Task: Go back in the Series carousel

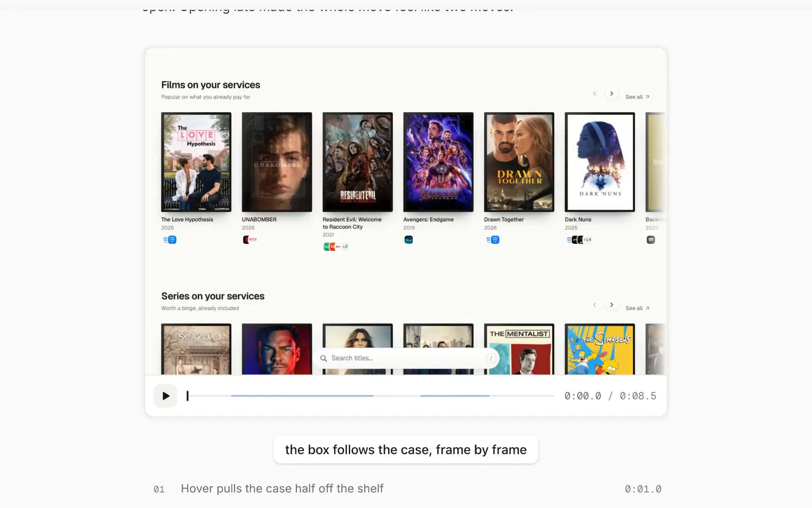Action: [x=595, y=305]
